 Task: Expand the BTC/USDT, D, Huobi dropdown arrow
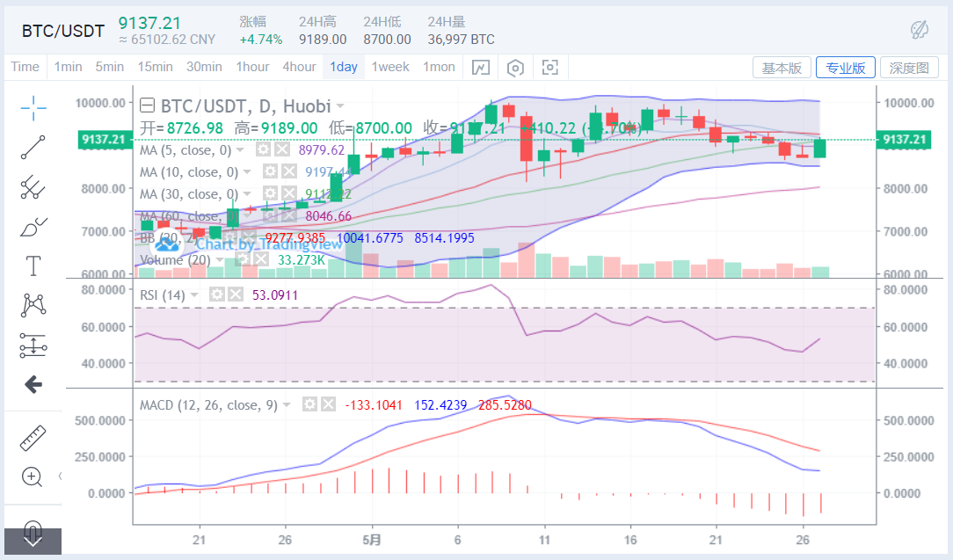(x=340, y=106)
